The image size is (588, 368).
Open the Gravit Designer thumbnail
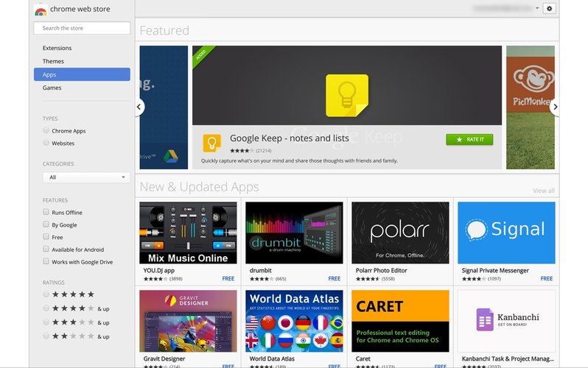188,321
